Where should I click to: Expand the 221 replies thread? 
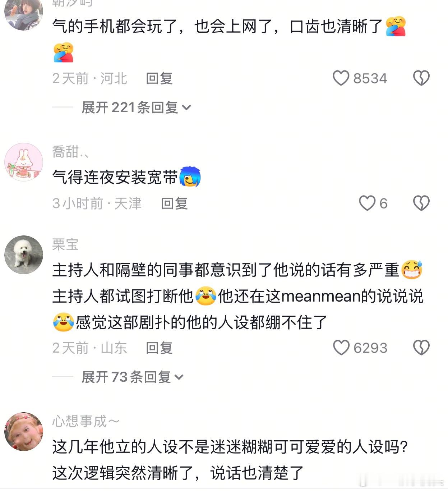136,107
